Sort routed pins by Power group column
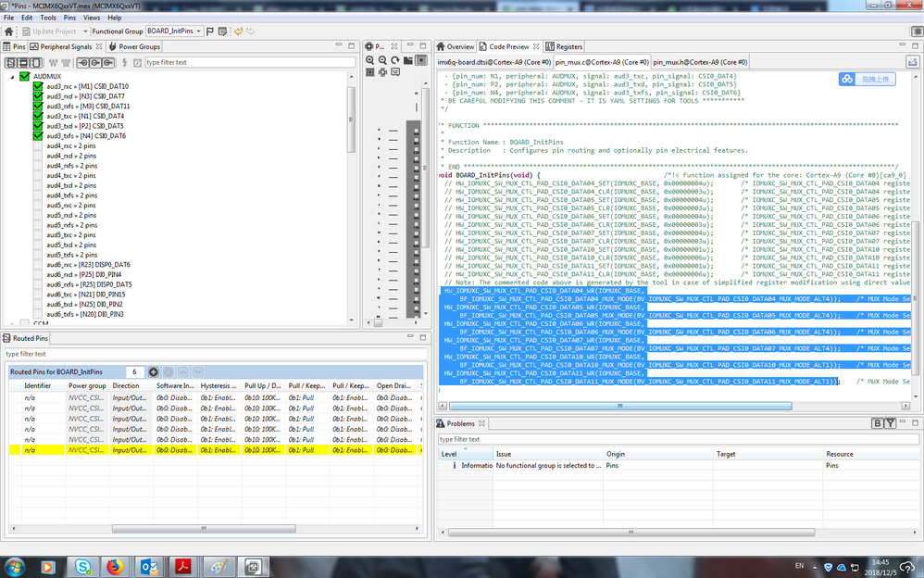The height and width of the screenshot is (578, 924). click(x=87, y=385)
